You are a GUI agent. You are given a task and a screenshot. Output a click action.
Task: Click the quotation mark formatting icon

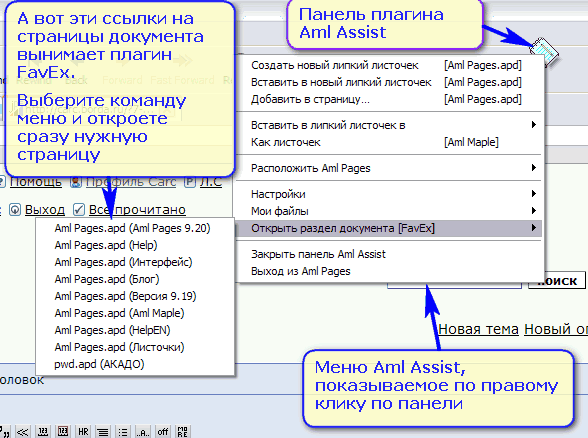click(4, 432)
